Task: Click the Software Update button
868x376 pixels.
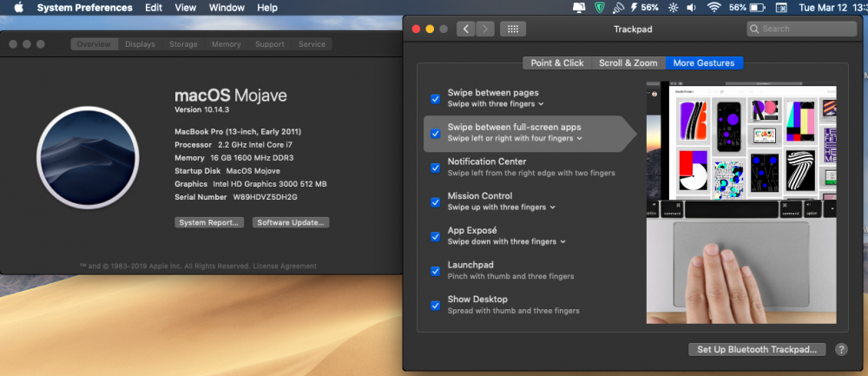Action: tap(291, 222)
